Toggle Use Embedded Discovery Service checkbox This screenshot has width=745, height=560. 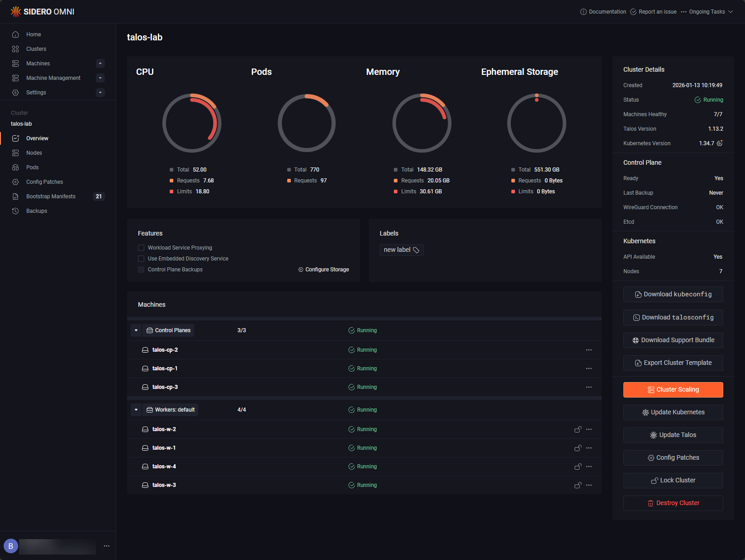click(141, 259)
